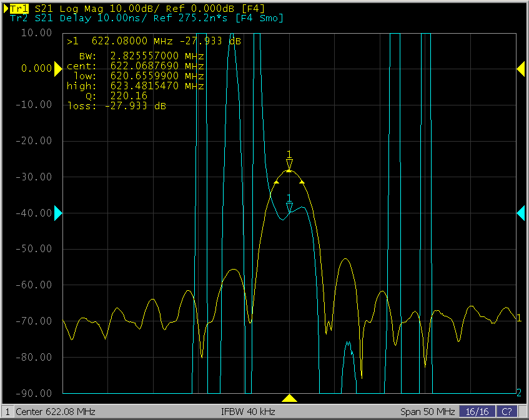Click the cyan Tr2 reference arrow on left

click(59, 213)
